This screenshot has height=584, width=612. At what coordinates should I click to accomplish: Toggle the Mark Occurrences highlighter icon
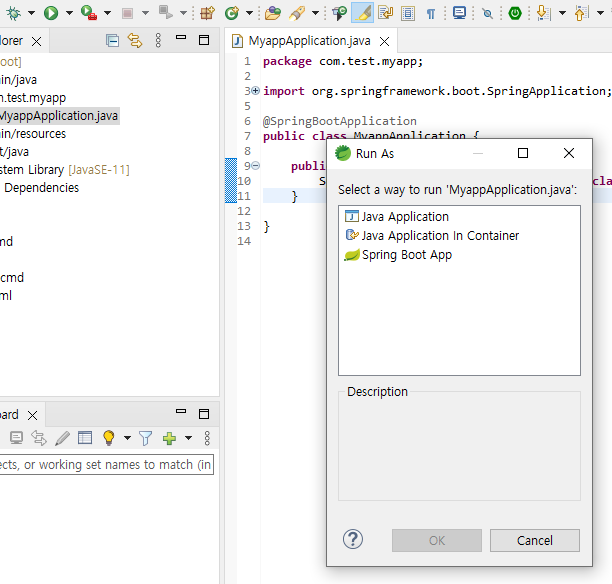[x=363, y=13]
